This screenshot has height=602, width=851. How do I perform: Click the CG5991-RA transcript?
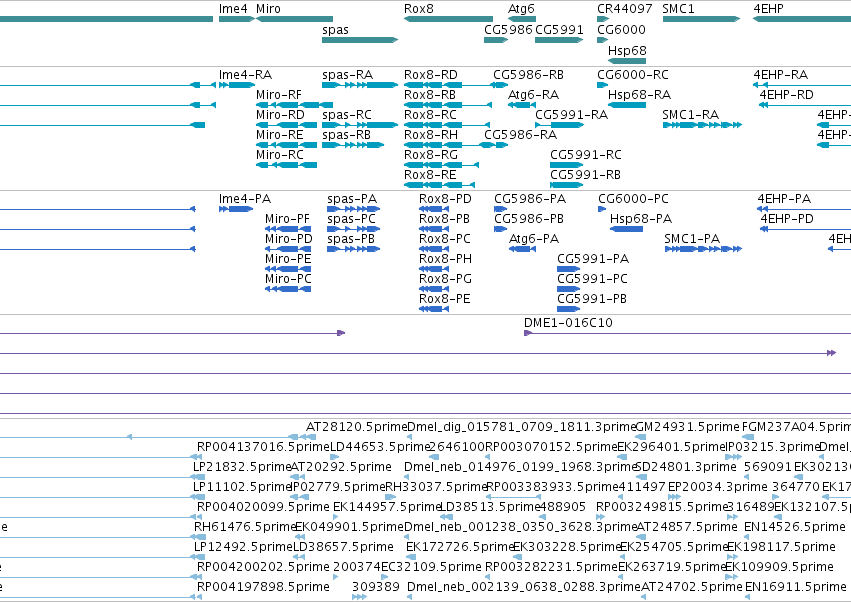click(559, 125)
